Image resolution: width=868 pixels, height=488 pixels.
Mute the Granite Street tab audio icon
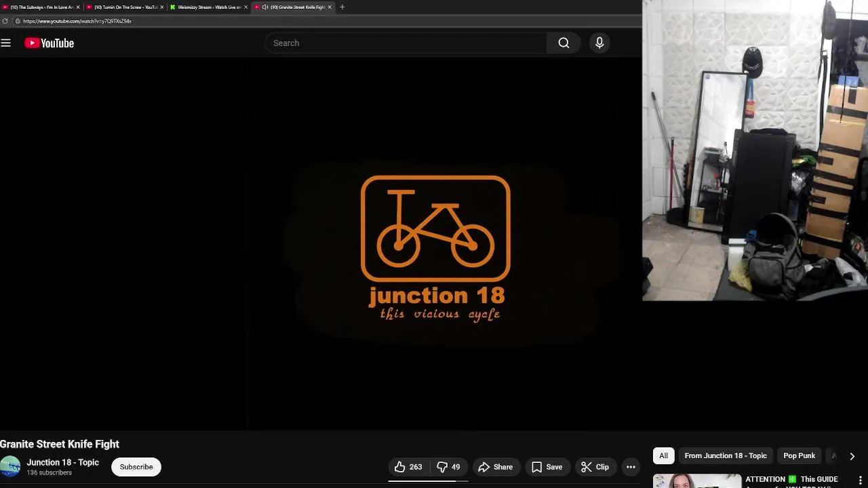pos(264,7)
